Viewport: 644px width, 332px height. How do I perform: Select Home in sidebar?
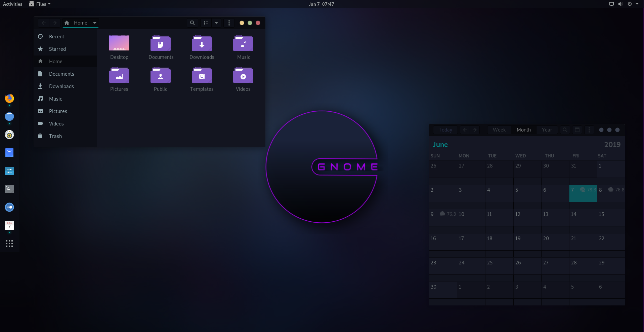[x=65, y=61]
